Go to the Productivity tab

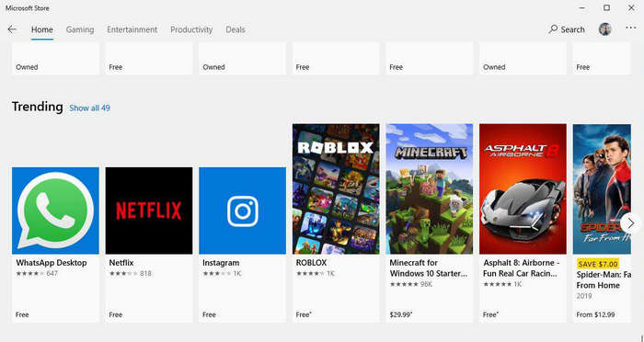(191, 29)
